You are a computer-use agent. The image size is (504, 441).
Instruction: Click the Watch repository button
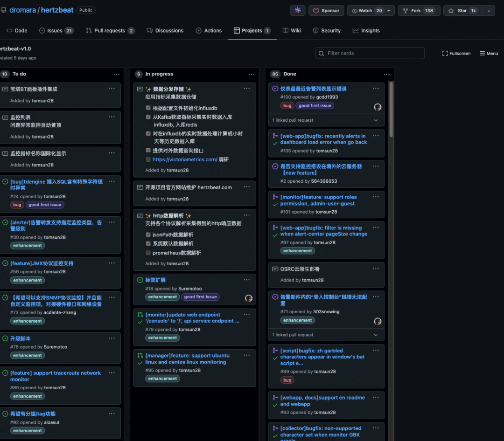[366, 11]
